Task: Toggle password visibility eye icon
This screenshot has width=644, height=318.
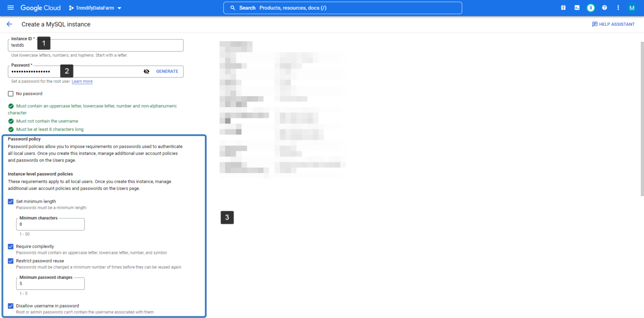Action: coord(147,72)
